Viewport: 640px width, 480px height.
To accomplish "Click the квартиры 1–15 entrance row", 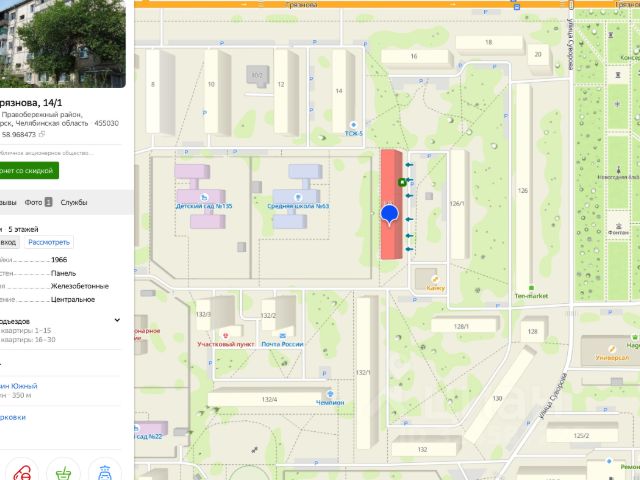I will (25, 331).
